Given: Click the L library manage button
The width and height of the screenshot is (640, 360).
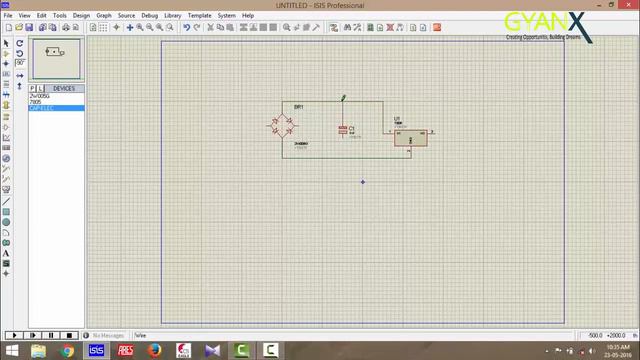Looking at the screenshot, I should pyautogui.click(x=40, y=89).
